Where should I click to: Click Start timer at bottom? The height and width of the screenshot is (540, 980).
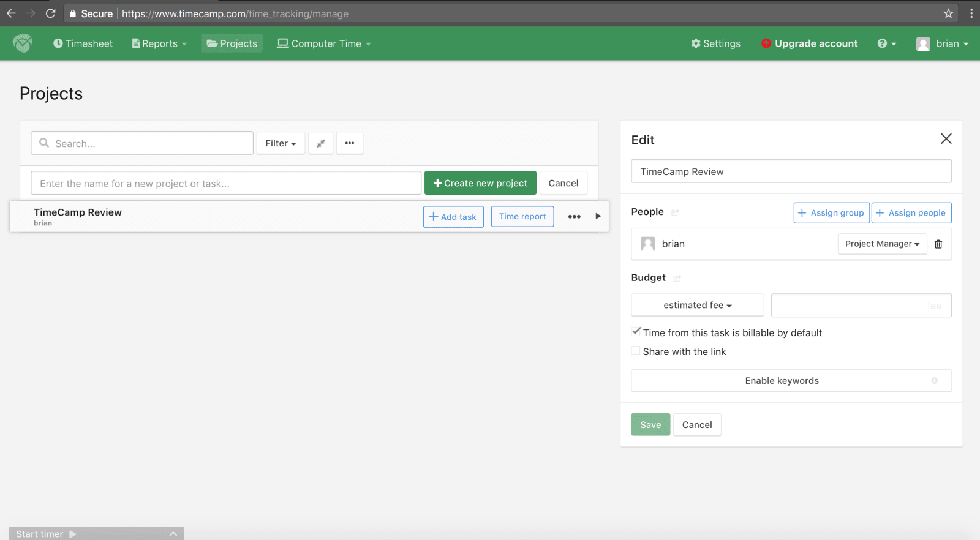[x=46, y=534]
